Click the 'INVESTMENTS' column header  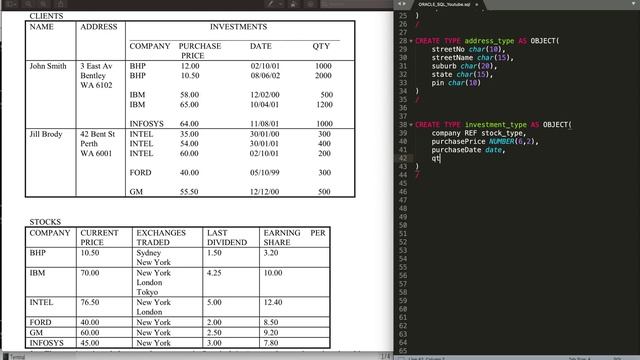(x=238, y=27)
